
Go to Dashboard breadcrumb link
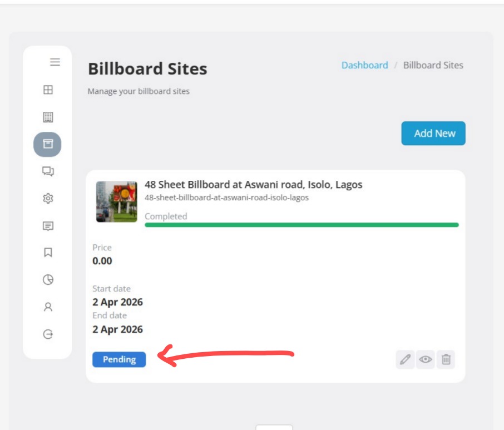[364, 65]
